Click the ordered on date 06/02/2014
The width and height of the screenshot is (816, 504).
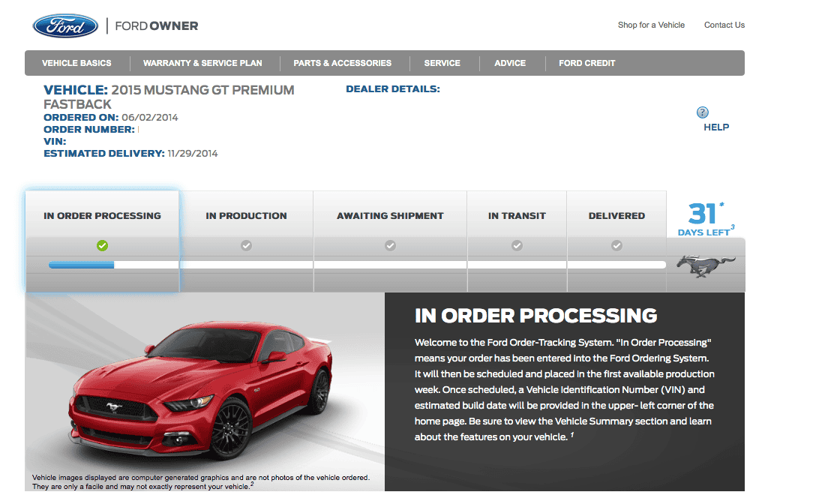pos(150,118)
